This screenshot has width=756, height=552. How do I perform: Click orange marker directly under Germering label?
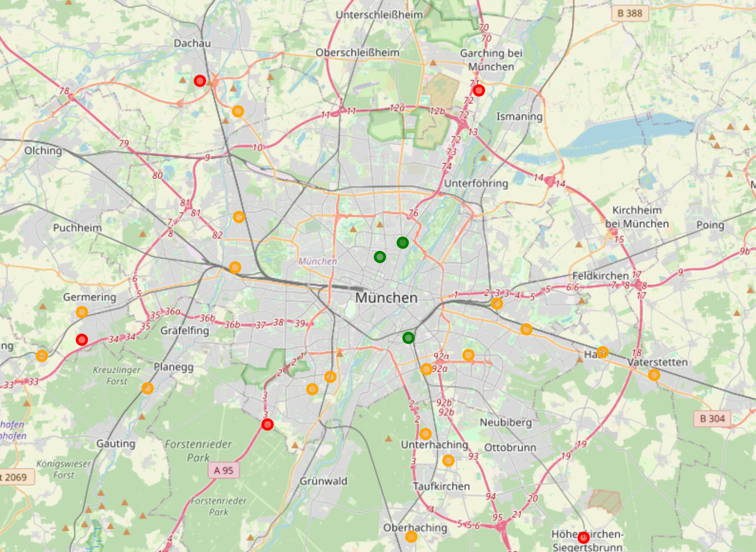click(x=82, y=312)
